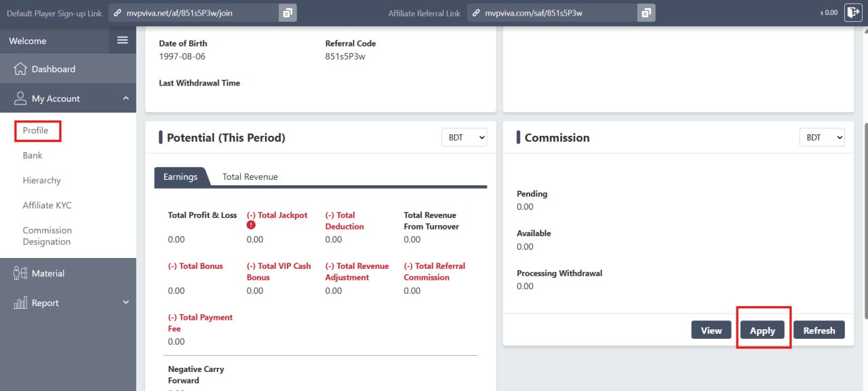Collapse the My Account menu chevron
Viewport: 868px width, 391px height.
point(125,98)
